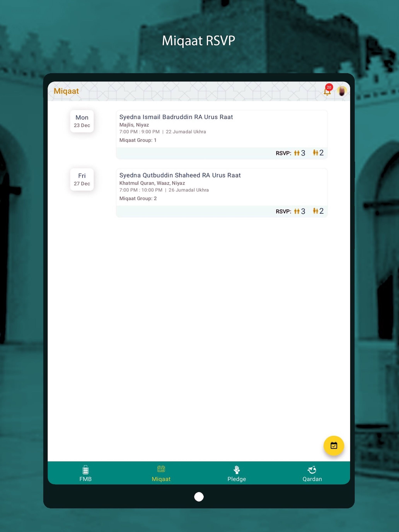Image resolution: width=399 pixels, height=532 pixels.
Task: Tap the 2 RSVP count on Ismail Badruddin event
Action: click(x=318, y=153)
